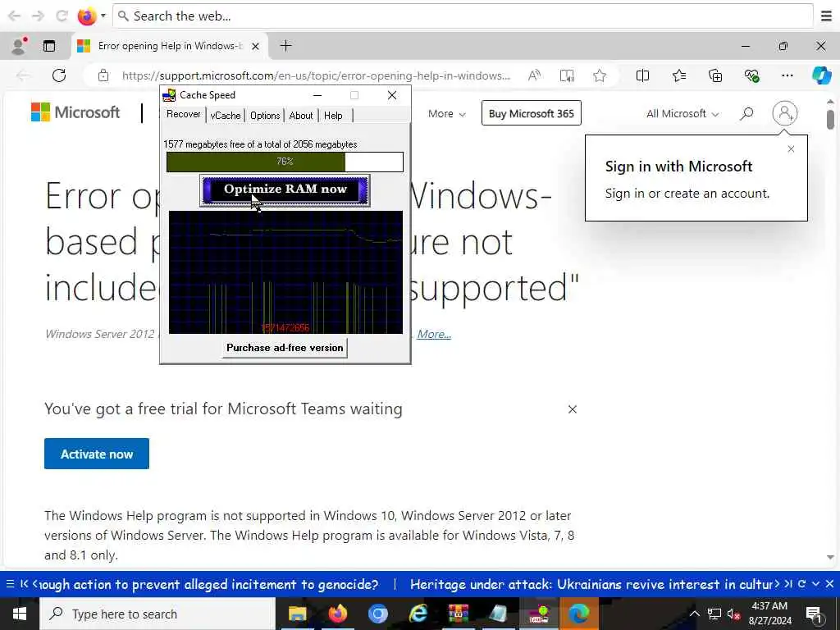Click the Firefox logo icon in top bar
This screenshot has width=840, height=630.
(86, 16)
